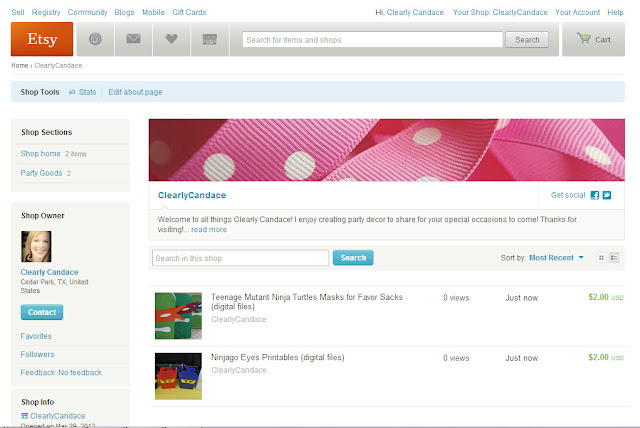Open Mobile in top menu
Image resolution: width=640 pixels, height=428 pixels.
(x=153, y=12)
